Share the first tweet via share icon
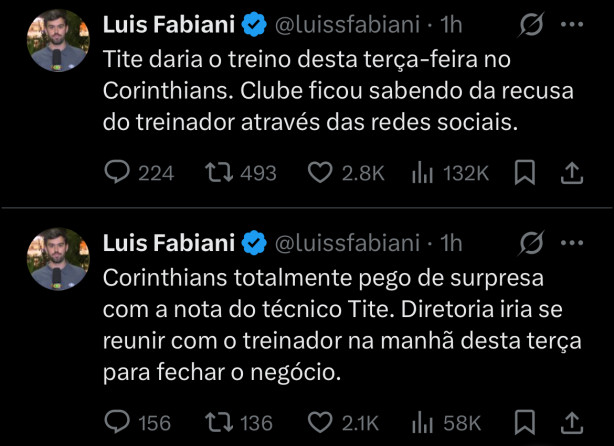The height and width of the screenshot is (446, 614). 572,173
